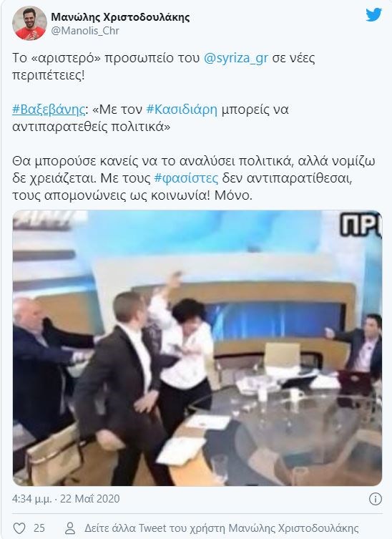Open the @Manolis_Chr handle link
Image resolution: width=392 pixels, height=539 pixels.
pyautogui.click(x=85, y=31)
